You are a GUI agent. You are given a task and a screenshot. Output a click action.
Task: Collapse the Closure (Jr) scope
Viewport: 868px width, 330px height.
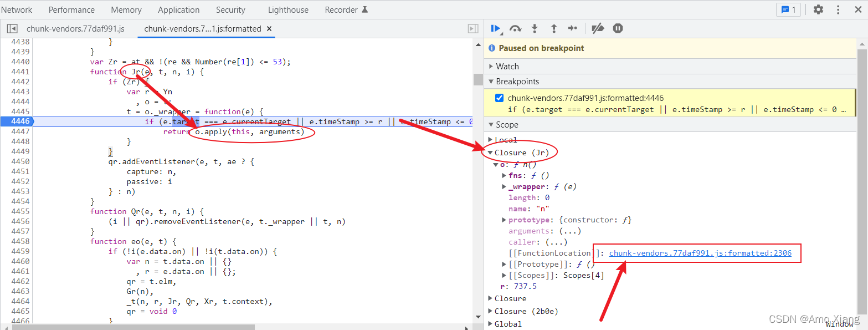click(490, 153)
